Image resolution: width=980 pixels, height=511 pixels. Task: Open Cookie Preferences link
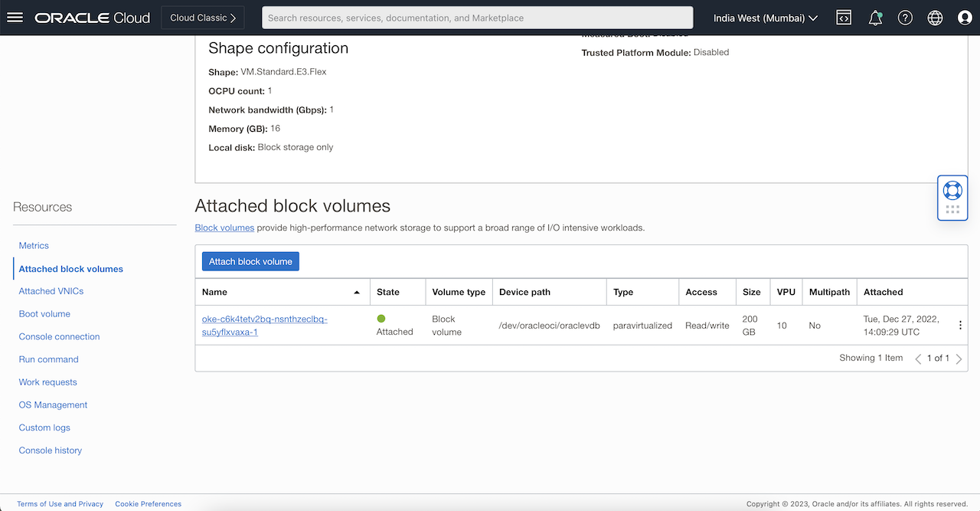(148, 504)
